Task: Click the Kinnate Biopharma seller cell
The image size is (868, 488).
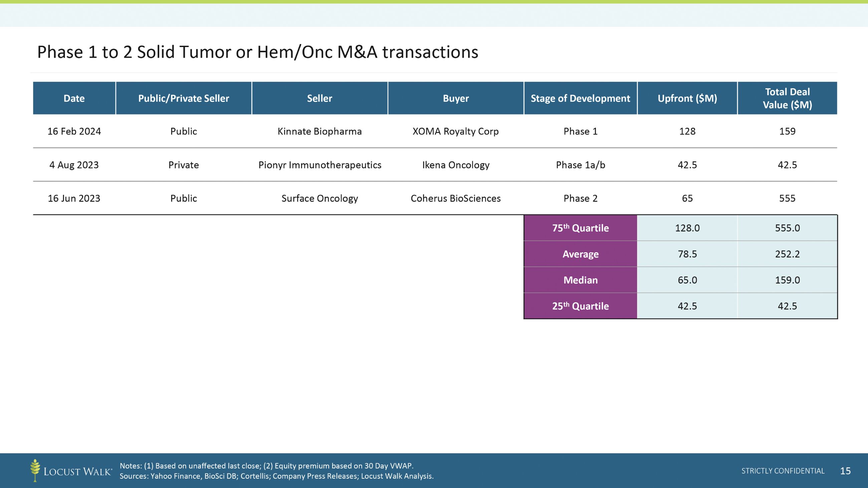Action: point(319,131)
